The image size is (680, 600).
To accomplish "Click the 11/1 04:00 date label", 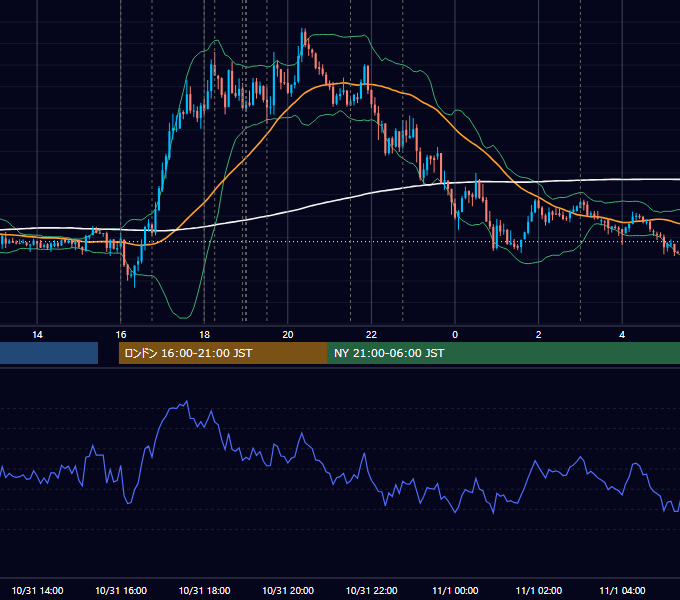I will pyautogui.click(x=622, y=590).
